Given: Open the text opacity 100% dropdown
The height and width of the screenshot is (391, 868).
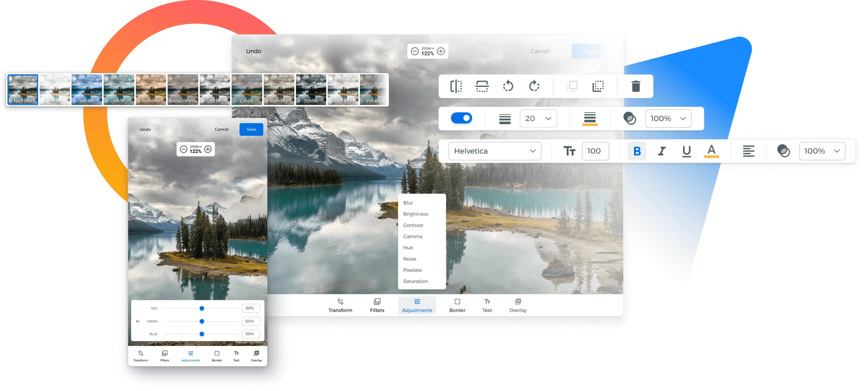Looking at the screenshot, I should click(x=822, y=151).
